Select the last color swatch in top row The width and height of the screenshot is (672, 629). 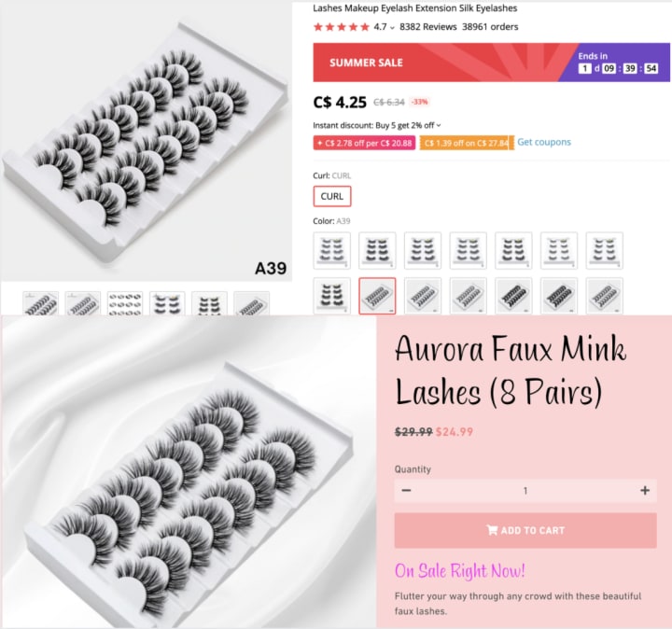604,251
